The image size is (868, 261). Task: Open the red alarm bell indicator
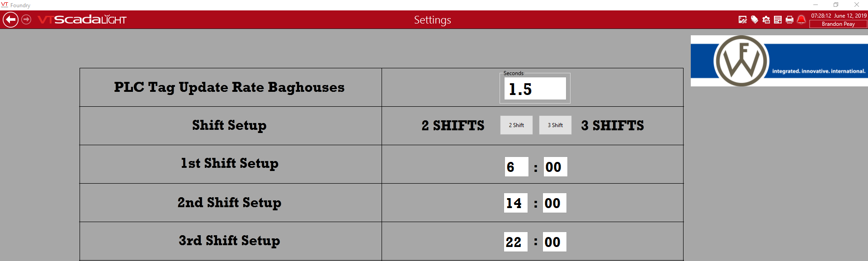[x=801, y=19]
